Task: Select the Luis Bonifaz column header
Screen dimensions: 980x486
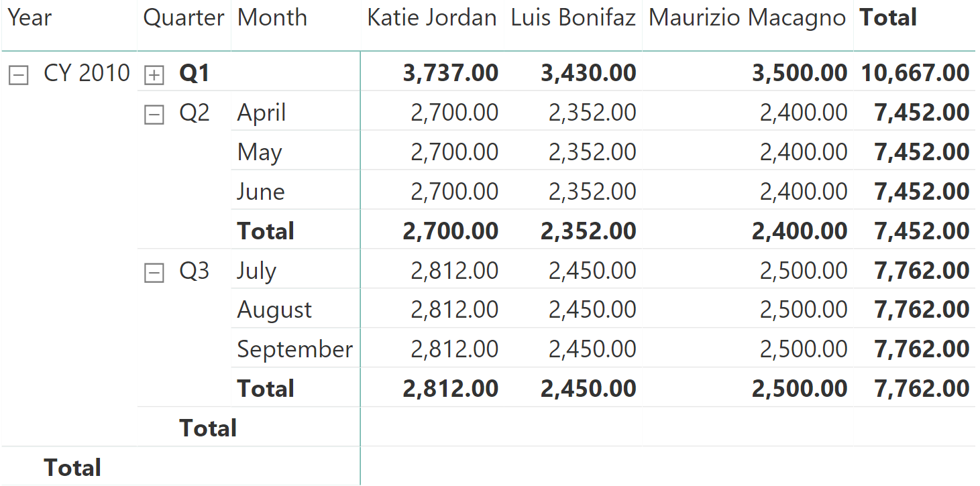Action: (x=573, y=18)
